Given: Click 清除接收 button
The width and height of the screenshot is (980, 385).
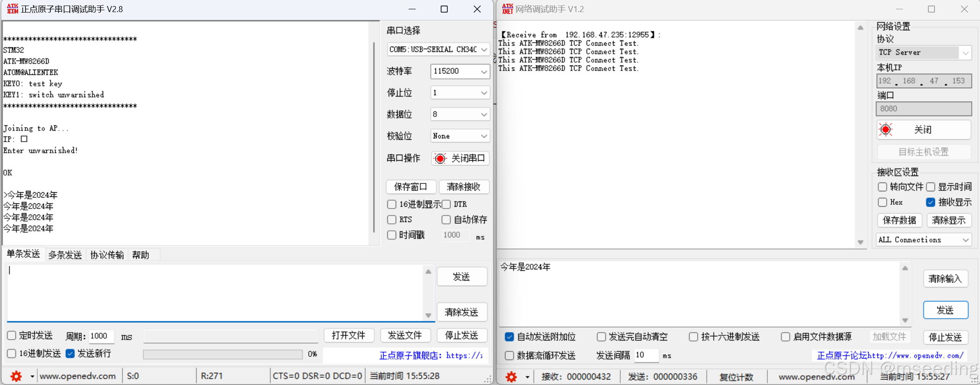Looking at the screenshot, I should 464,187.
